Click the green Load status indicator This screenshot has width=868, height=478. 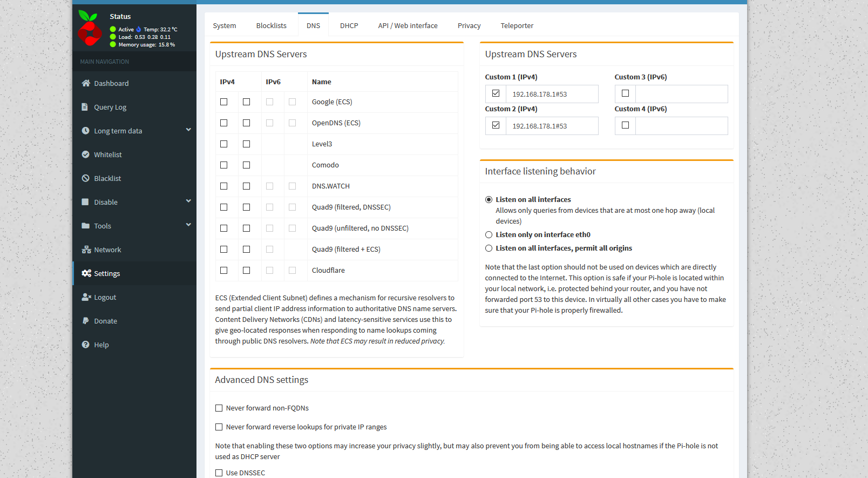pos(113,37)
